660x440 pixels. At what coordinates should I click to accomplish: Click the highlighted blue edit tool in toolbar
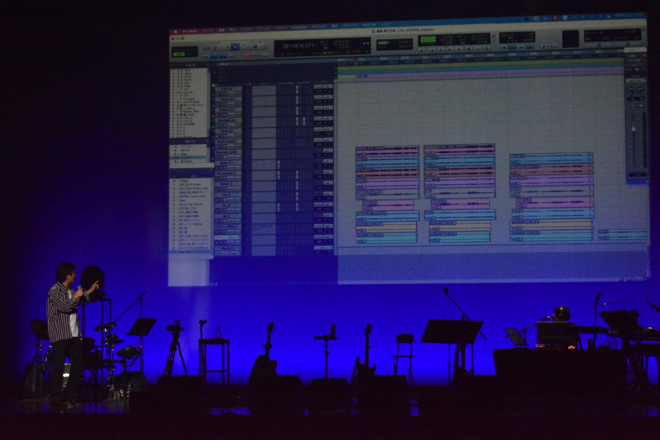coord(235,47)
